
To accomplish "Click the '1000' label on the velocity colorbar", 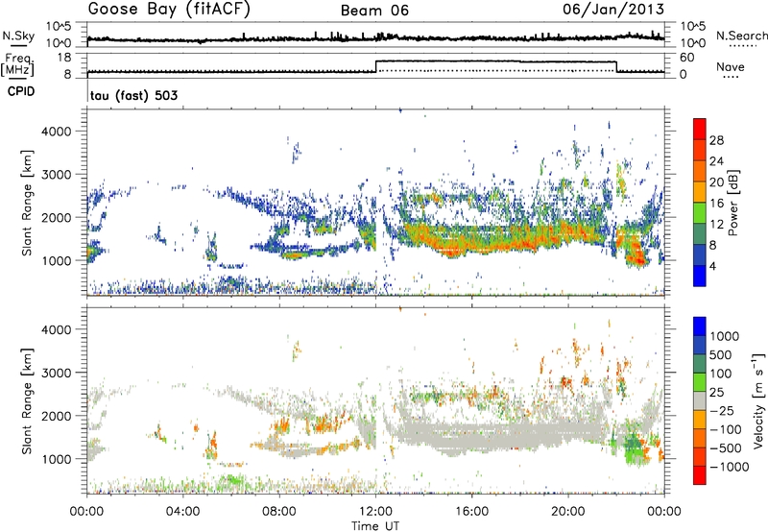I will 725,336.
